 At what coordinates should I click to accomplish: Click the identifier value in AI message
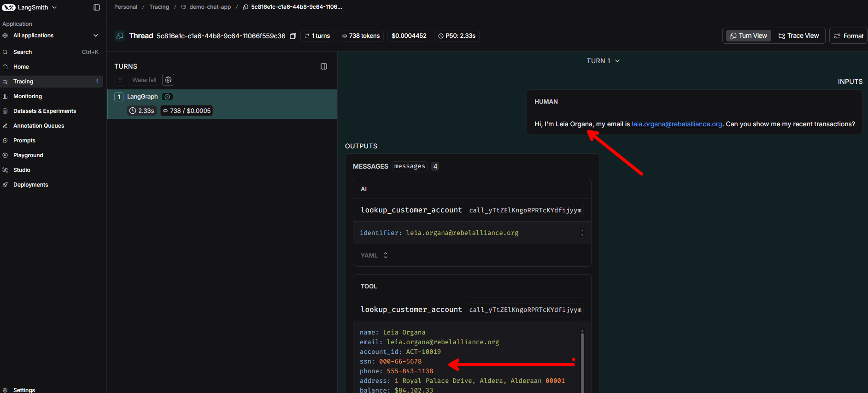coord(462,233)
